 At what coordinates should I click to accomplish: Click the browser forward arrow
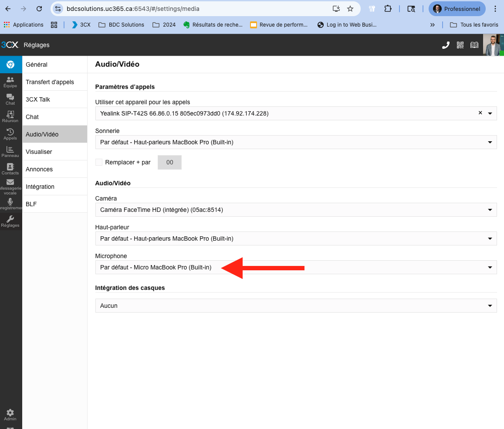[24, 9]
